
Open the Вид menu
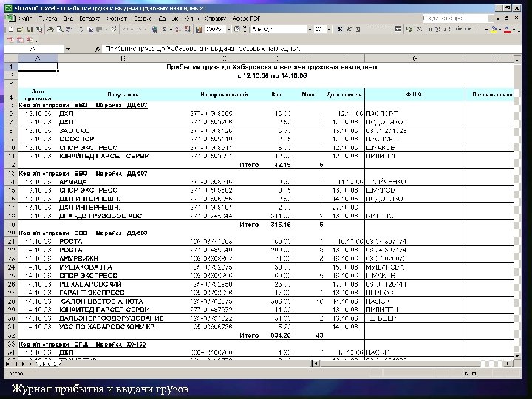click(68, 18)
